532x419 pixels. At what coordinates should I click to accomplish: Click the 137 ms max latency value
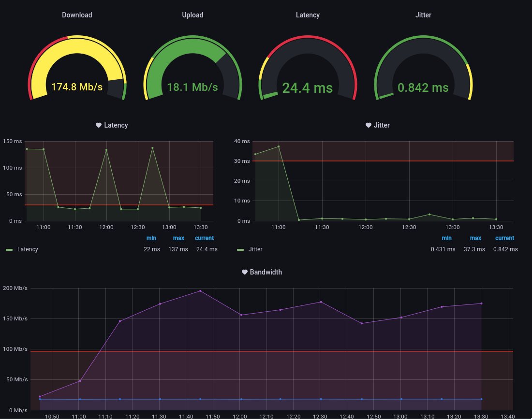178,249
